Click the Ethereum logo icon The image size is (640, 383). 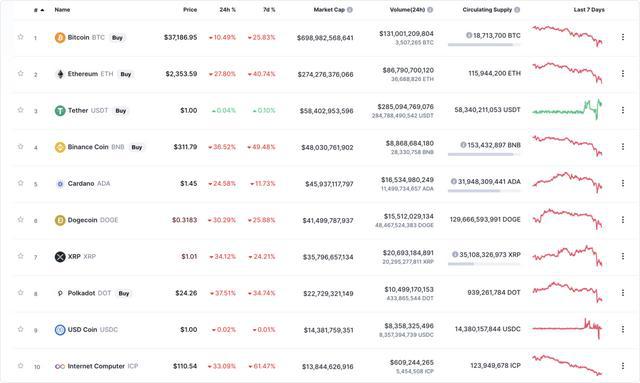click(60, 74)
